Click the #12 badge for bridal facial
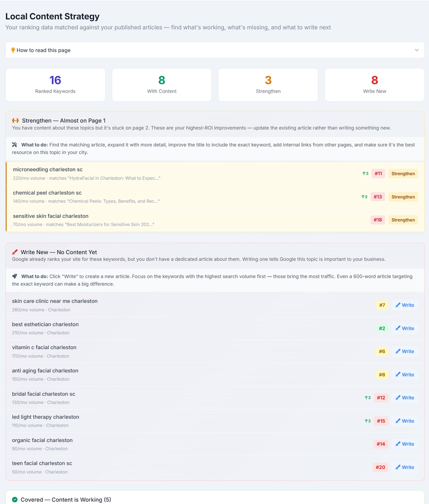 pos(381,398)
